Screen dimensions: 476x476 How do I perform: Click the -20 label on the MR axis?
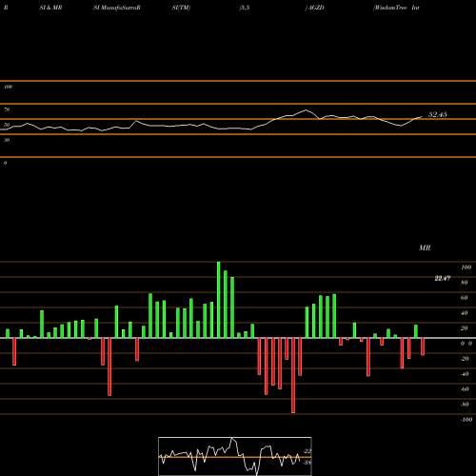[x=465, y=359]
